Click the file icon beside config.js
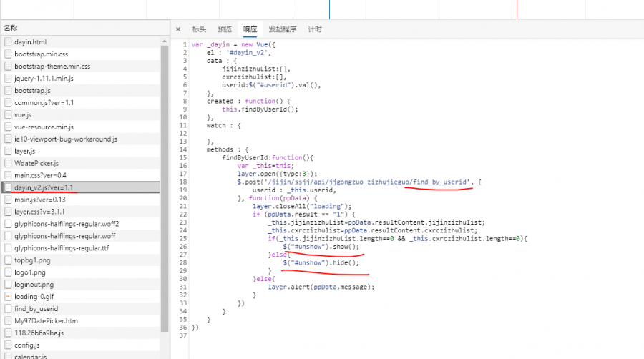The height and width of the screenshot is (359, 644). [8, 345]
